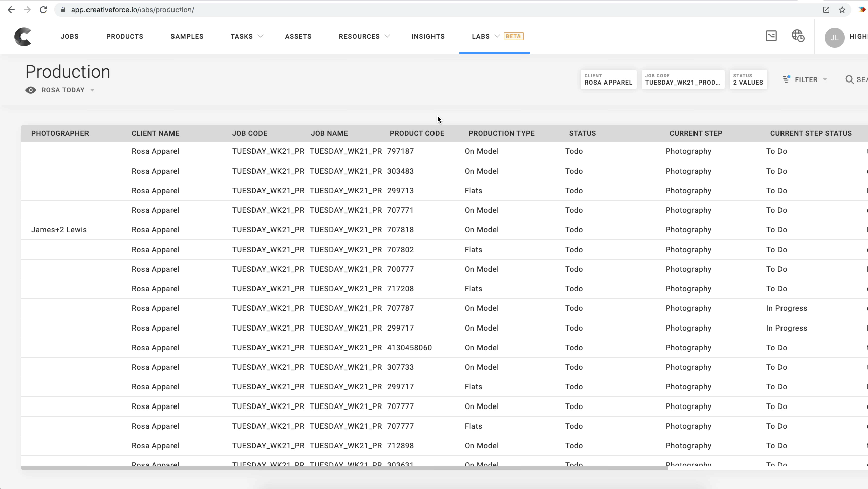Open the FILTER dropdown arrow
The image size is (868, 489).
pyautogui.click(x=825, y=79)
